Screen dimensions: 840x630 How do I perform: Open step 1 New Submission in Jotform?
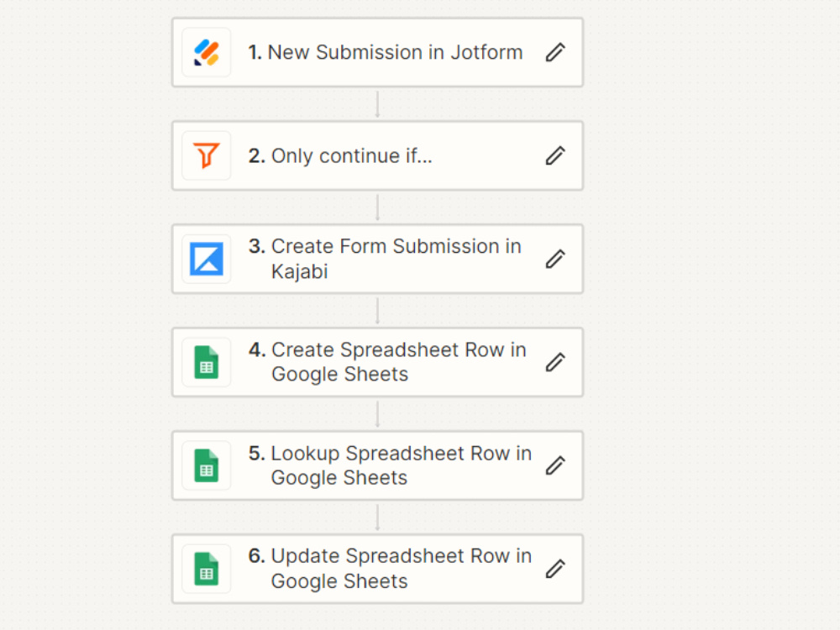377,52
